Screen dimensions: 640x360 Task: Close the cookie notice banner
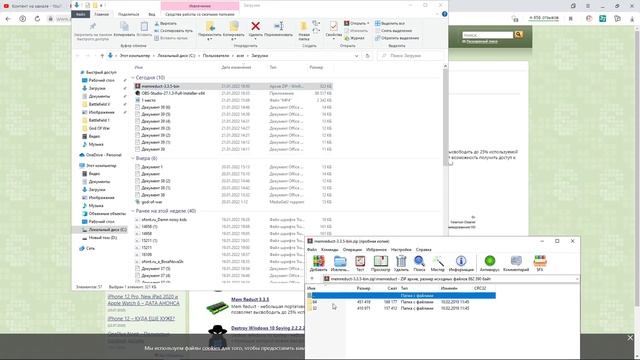coord(630,338)
